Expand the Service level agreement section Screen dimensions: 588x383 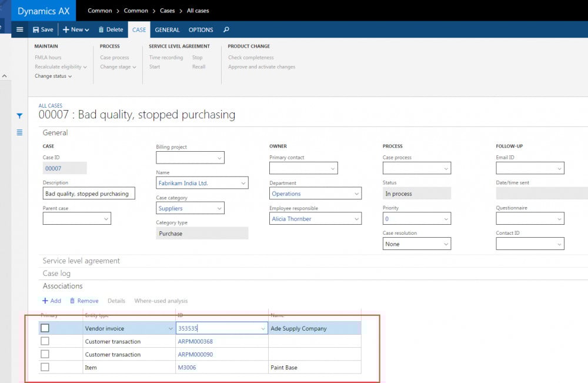point(81,261)
